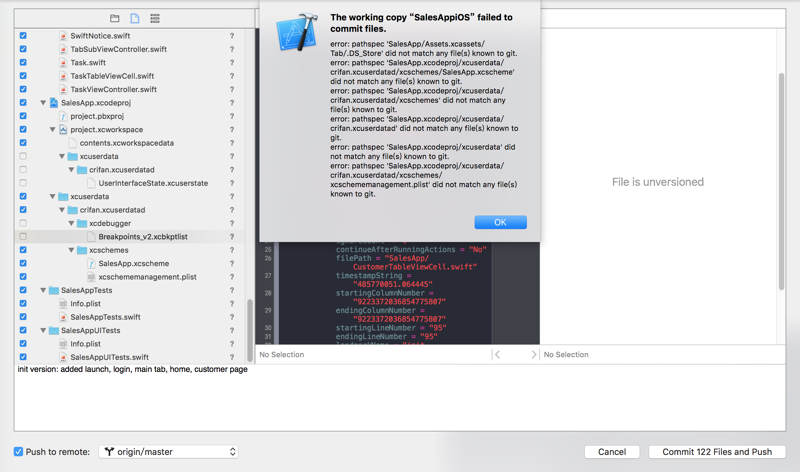This screenshot has height=472, width=800.
Task: Collapse crifan.xcuserdatad under unchecked xcuserdata
Action: [x=71, y=170]
